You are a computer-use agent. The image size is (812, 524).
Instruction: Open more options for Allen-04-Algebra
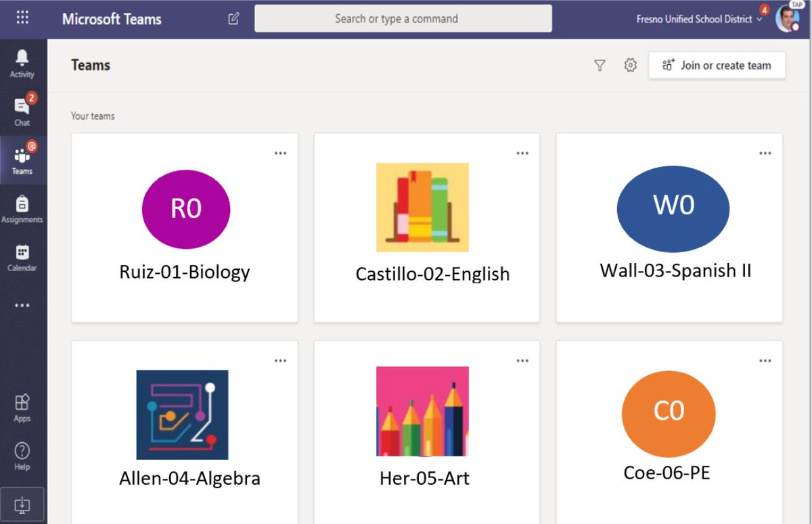tap(280, 361)
